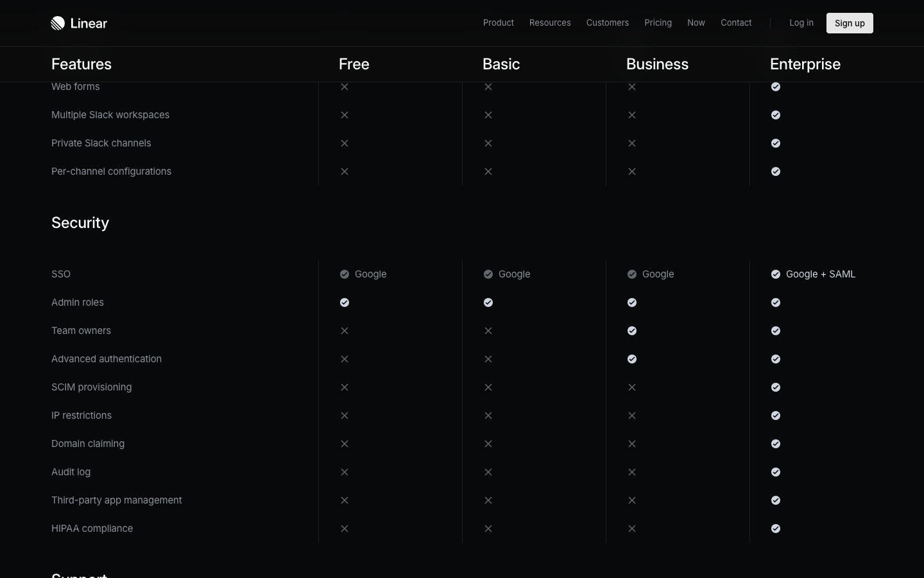Click Free plan X for HIPAA compliance

345,529
